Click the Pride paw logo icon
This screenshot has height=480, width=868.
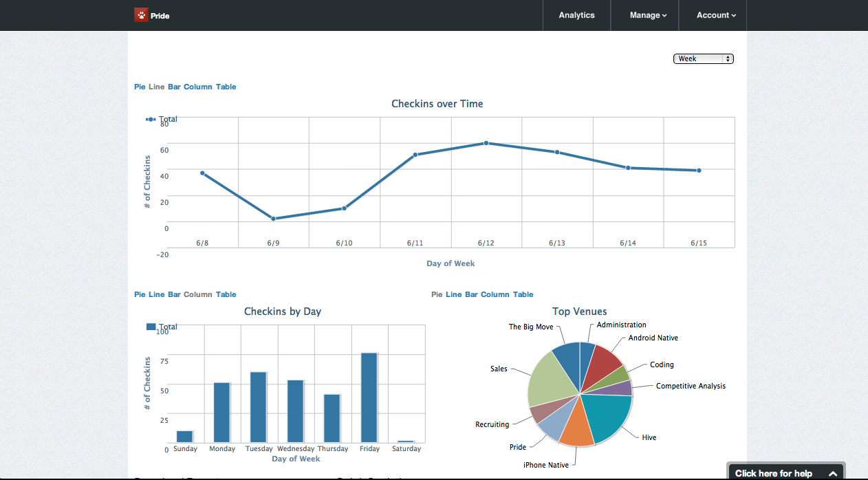[x=141, y=14]
